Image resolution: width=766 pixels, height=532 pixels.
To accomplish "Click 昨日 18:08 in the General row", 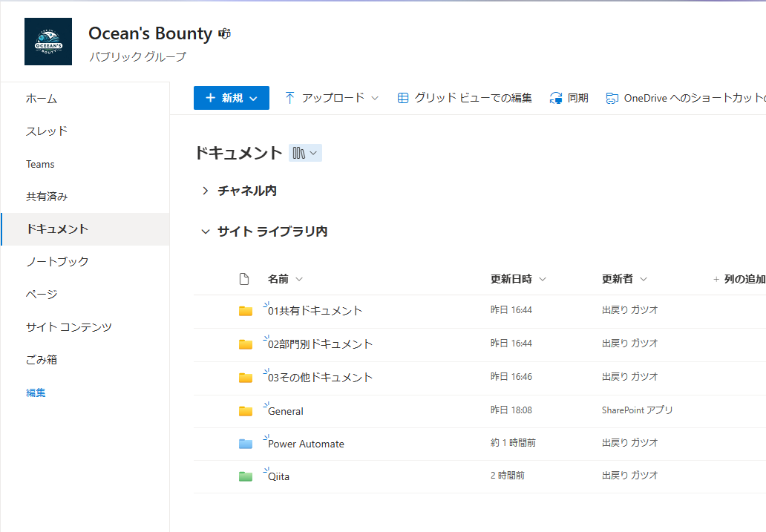I will 511,410.
